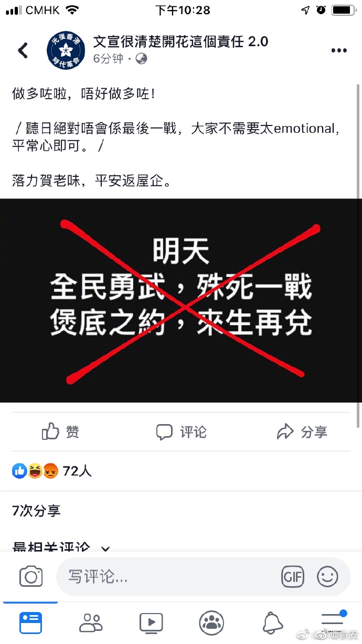Expand the 最相关评论 sort dropdown
The height and width of the screenshot is (644, 362).
pos(61,547)
